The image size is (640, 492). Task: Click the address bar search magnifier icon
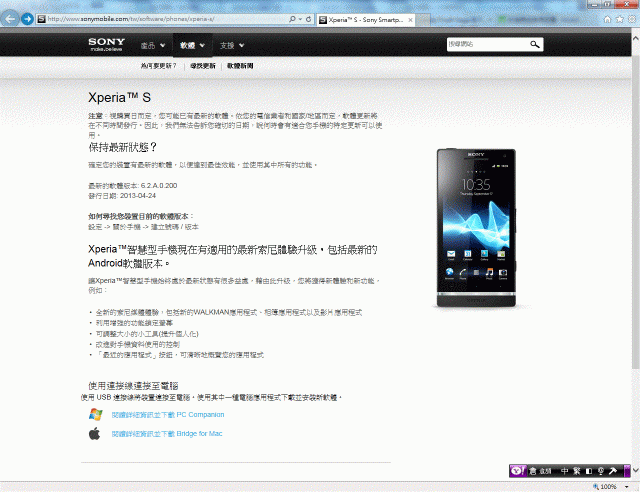pyautogui.click(x=292, y=19)
